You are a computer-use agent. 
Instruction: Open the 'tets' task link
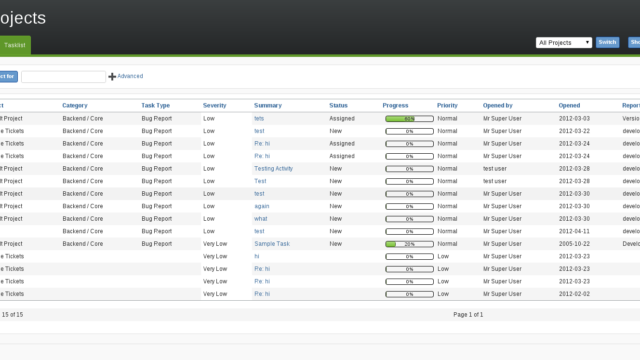click(x=259, y=118)
